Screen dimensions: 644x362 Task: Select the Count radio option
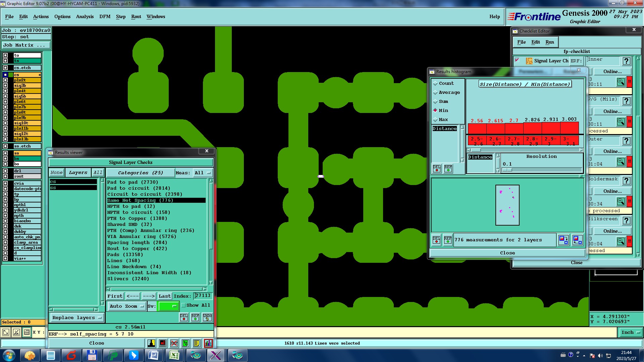[x=436, y=83]
